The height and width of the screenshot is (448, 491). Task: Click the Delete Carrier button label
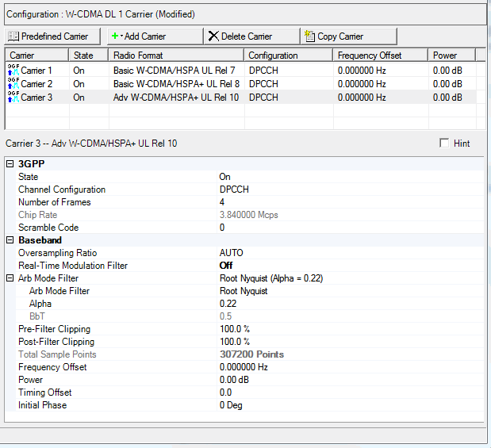pyautogui.click(x=247, y=36)
